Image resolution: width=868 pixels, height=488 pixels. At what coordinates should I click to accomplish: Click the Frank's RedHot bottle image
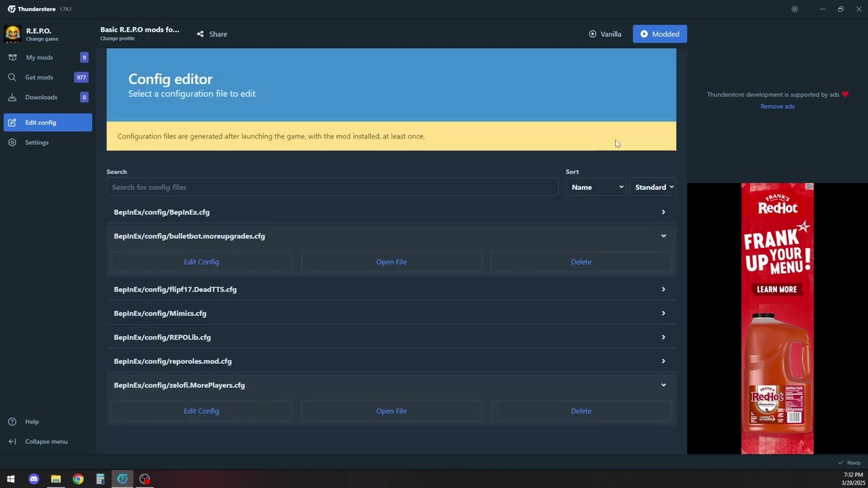[777, 373]
